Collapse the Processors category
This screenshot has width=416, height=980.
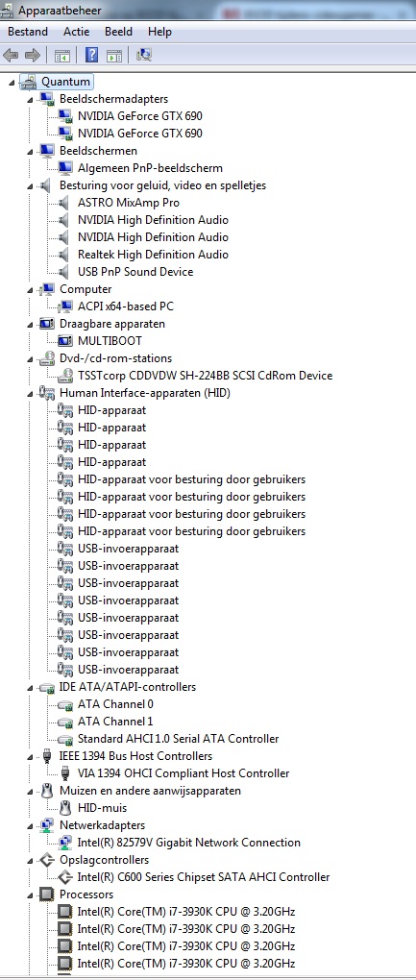click(30, 895)
